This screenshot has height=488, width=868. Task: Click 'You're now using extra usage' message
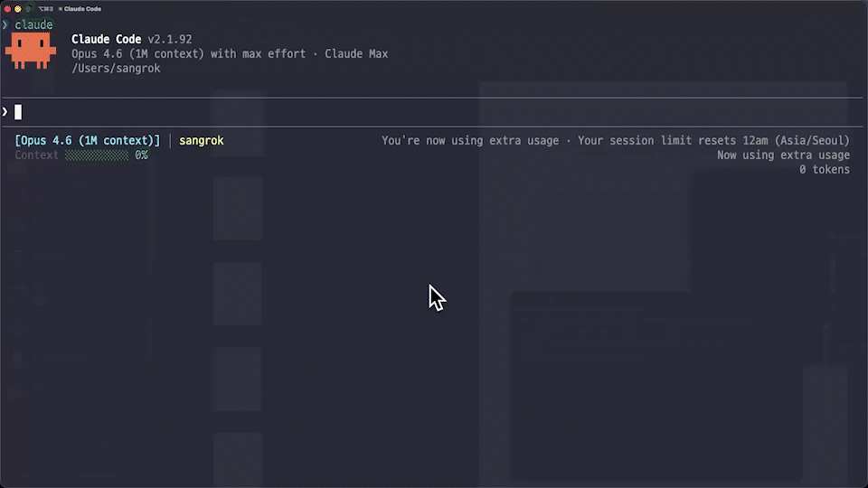(x=470, y=141)
